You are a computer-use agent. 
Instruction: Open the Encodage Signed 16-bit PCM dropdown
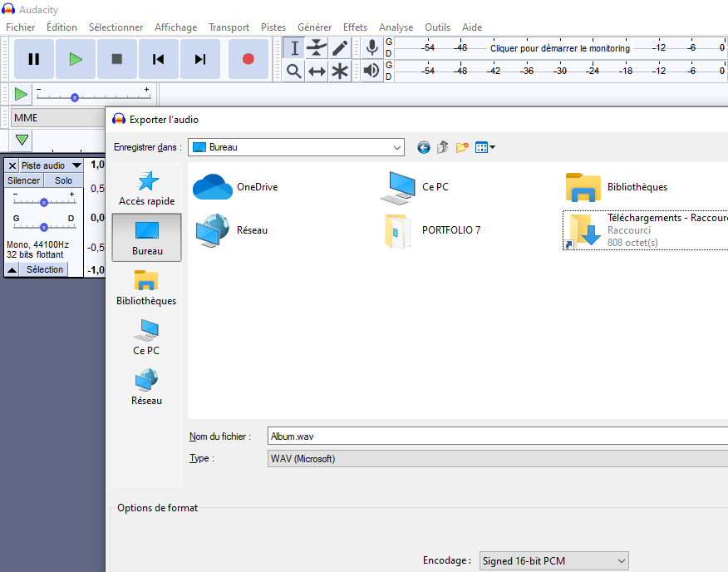pyautogui.click(x=553, y=561)
